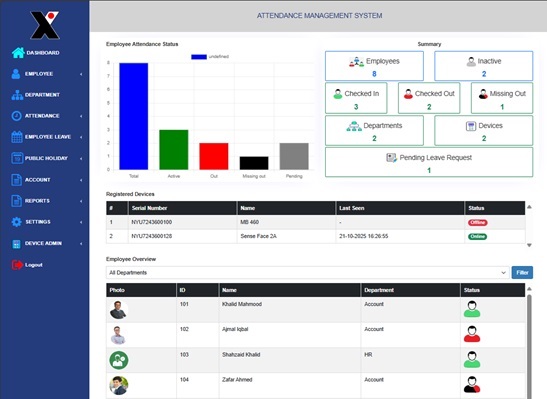This screenshot has height=399, width=547.
Task: Click the blue Filter button
Action: [x=522, y=273]
